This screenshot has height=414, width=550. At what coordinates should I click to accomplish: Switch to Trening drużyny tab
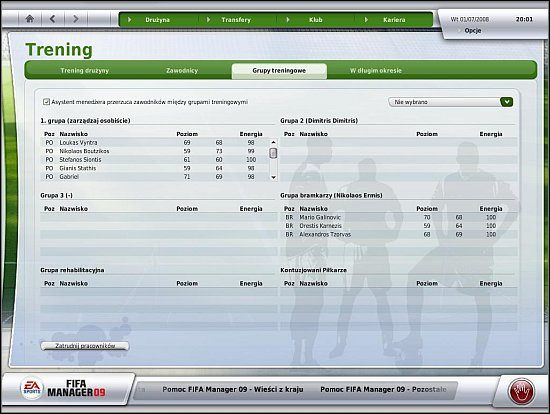click(x=85, y=71)
